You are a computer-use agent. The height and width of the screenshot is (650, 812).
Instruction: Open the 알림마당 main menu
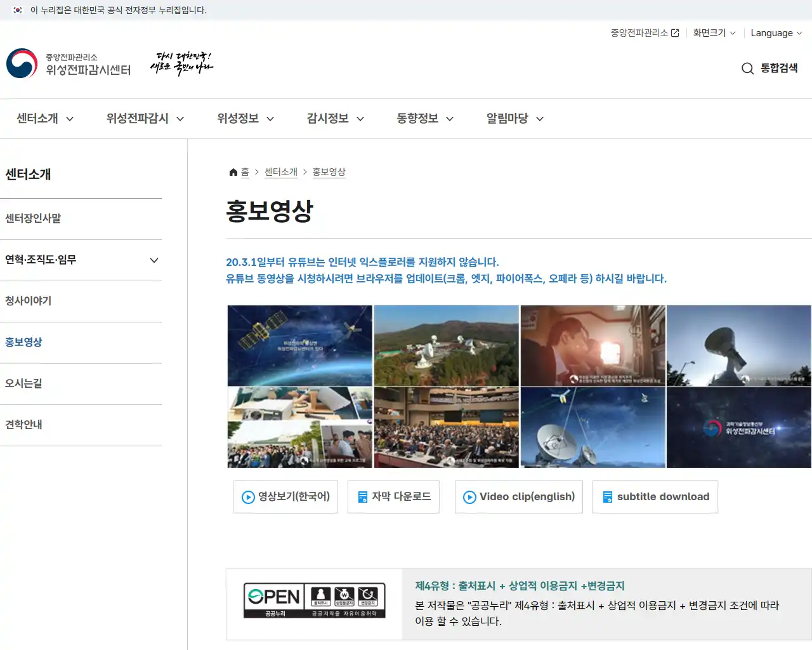pyautogui.click(x=515, y=119)
